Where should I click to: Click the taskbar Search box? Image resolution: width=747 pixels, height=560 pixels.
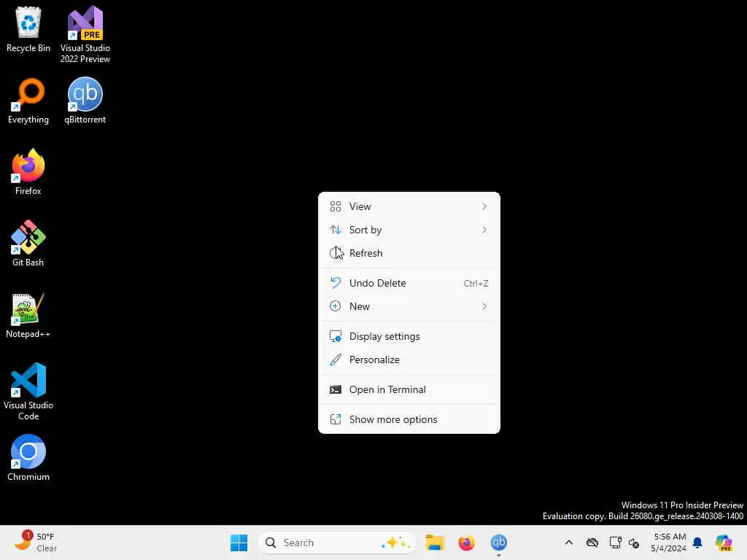pos(336,542)
